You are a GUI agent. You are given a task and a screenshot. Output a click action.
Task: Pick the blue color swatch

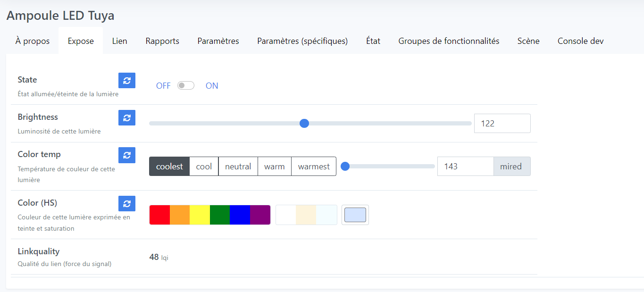[x=240, y=215]
